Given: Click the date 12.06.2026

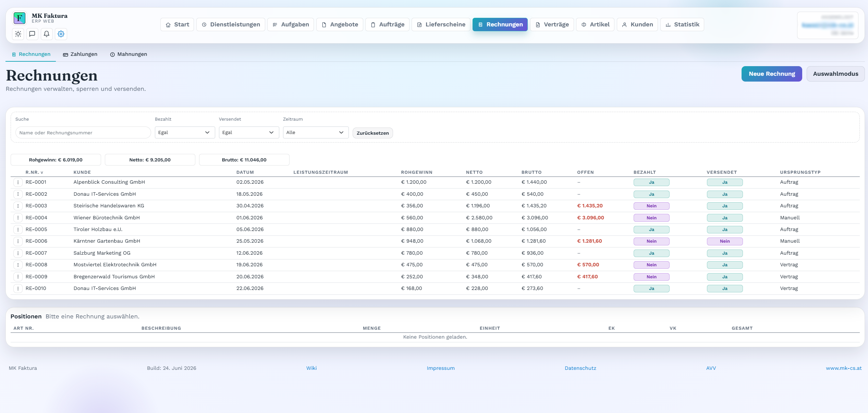Looking at the screenshot, I should (249, 253).
